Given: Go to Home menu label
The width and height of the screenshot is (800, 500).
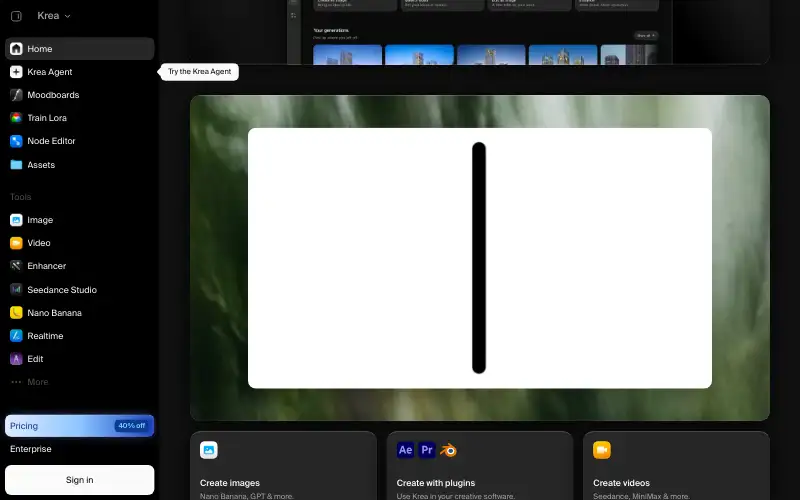Looking at the screenshot, I should tap(40, 49).
